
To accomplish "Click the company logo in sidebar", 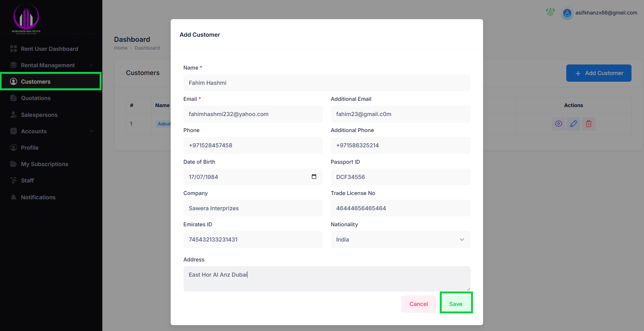I will tap(26, 18).
